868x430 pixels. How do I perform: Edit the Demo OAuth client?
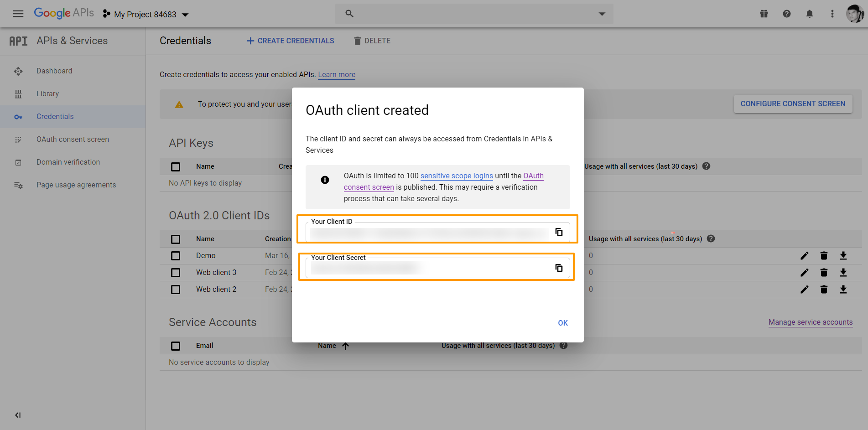tap(805, 256)
